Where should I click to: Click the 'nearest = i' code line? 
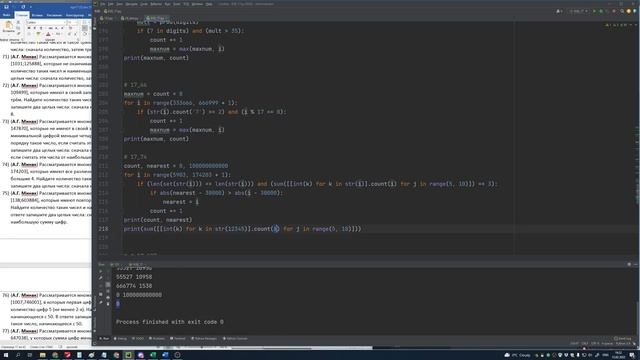pos(180,202)
